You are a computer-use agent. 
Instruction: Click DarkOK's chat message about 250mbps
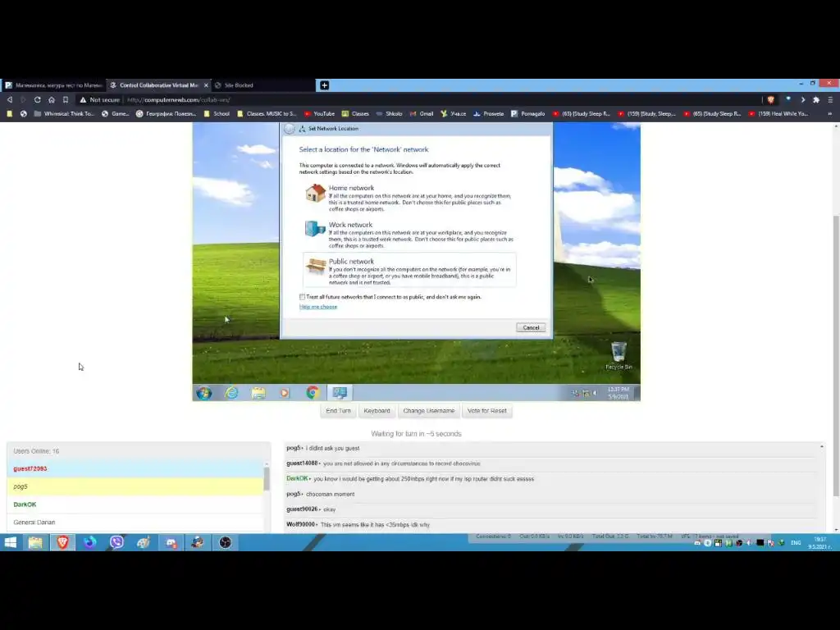click(423, 479)
